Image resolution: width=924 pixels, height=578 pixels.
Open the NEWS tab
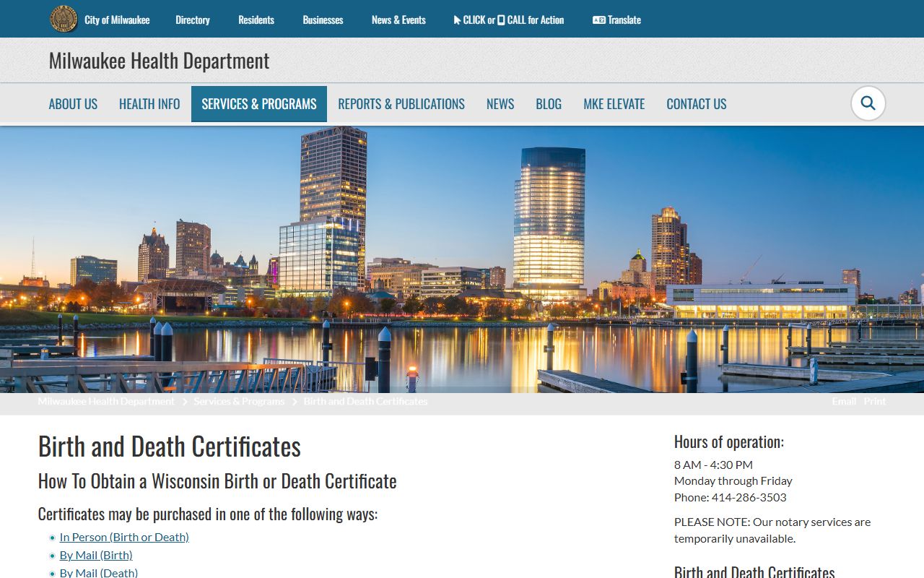(500, 104)
